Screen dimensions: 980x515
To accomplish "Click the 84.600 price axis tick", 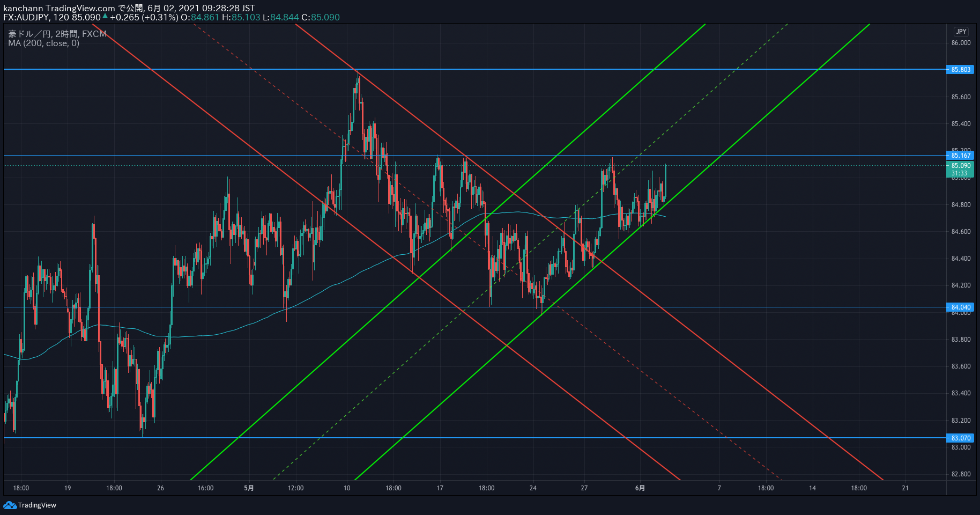I will (961, 232).
